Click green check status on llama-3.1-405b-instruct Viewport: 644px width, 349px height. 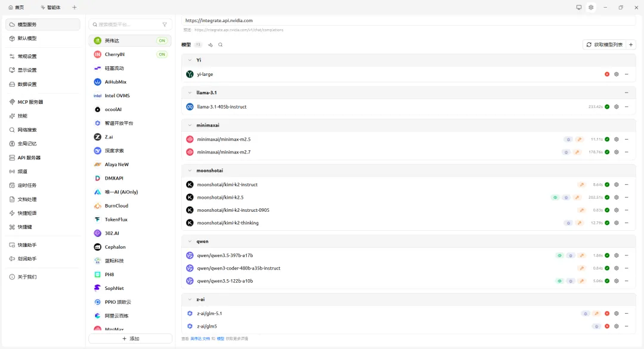[607, 107]
